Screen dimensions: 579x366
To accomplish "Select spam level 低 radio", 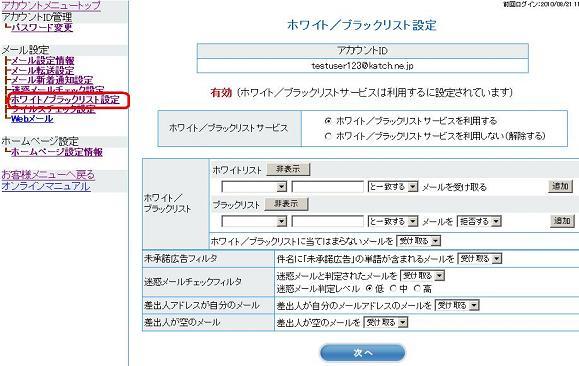I will click(x=369, y=288).
